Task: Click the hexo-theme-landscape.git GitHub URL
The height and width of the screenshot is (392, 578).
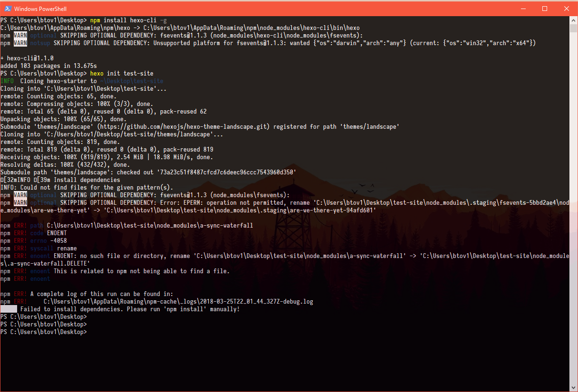Action: coord(184,127)
